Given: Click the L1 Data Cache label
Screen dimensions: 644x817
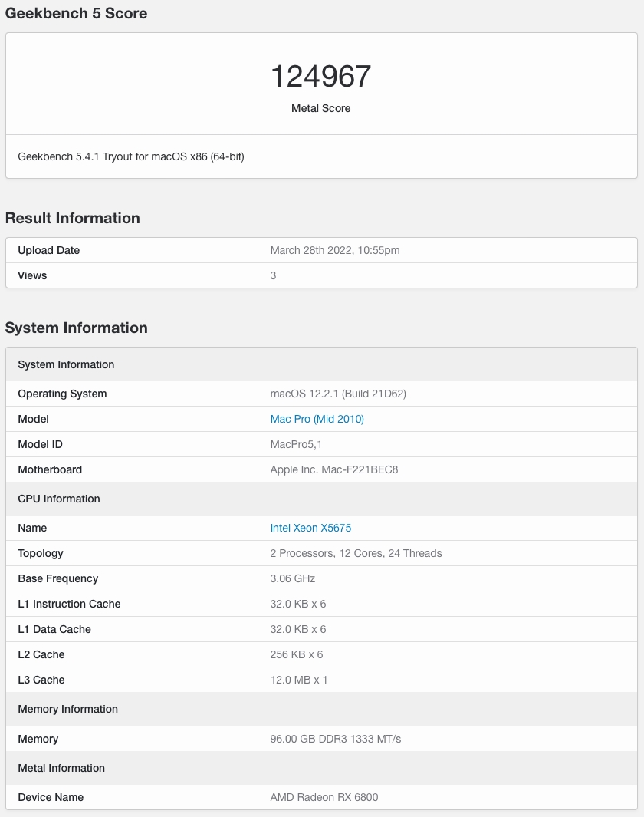Looking at the screenshot, I should pos(54,629).
